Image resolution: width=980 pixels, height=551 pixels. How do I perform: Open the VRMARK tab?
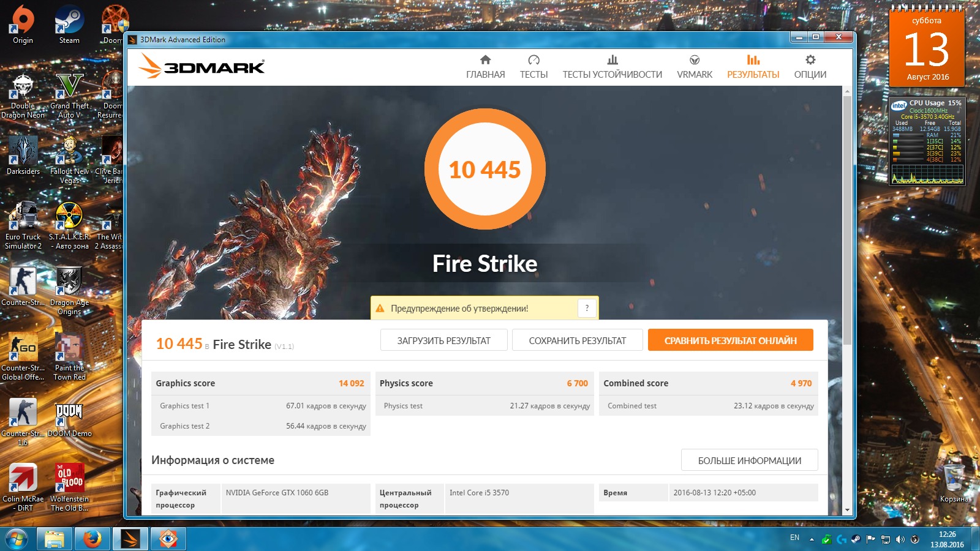(x=695, y=67)
